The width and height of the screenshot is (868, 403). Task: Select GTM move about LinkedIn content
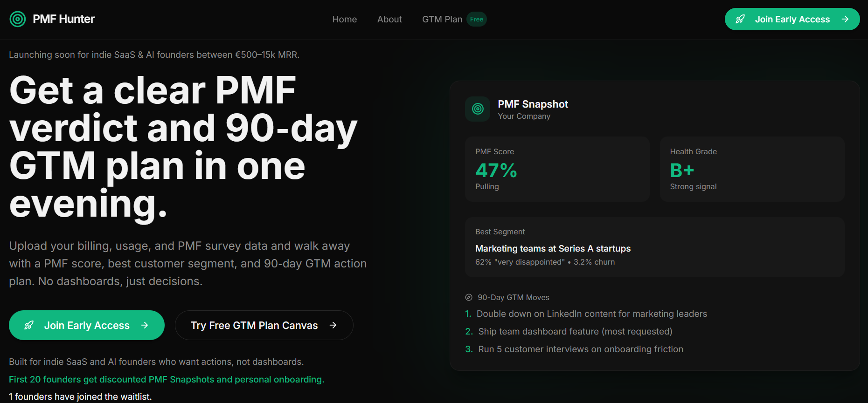pyautogui.click(x=592, y=314)
